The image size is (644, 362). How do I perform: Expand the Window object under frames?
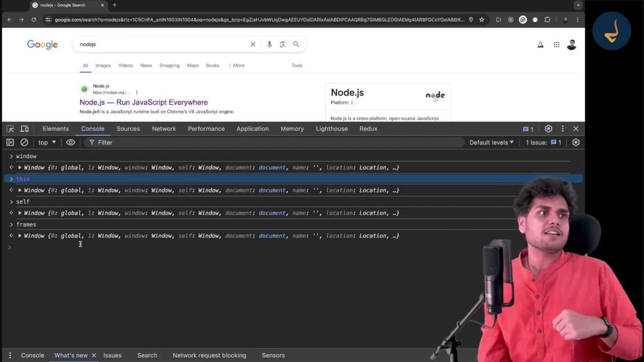pos(20,235)
